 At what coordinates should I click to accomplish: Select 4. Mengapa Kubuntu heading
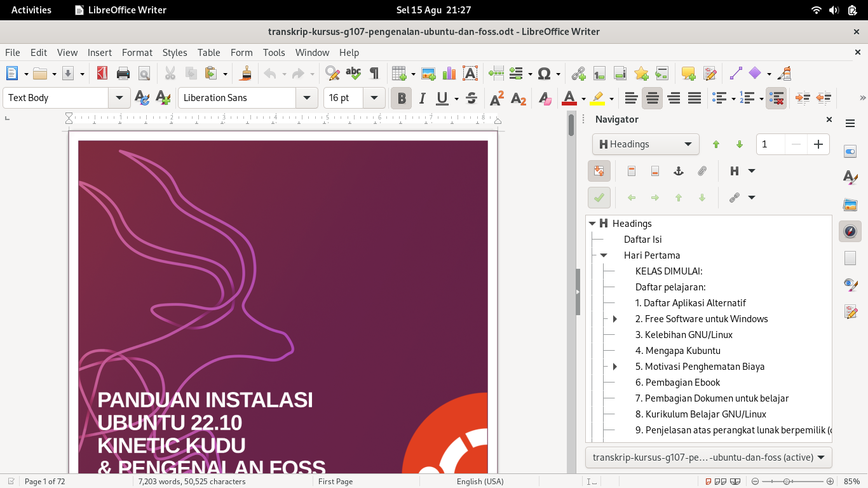678,351
